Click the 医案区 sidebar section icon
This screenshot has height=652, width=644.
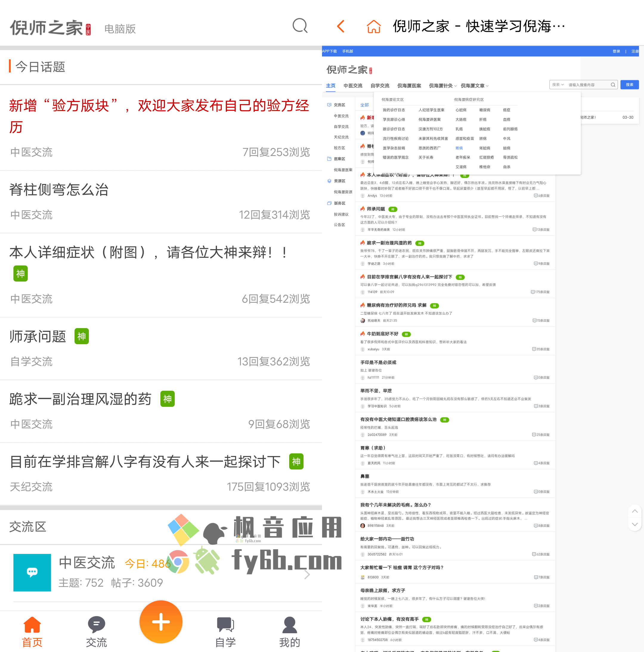click(x=329, y=159)
